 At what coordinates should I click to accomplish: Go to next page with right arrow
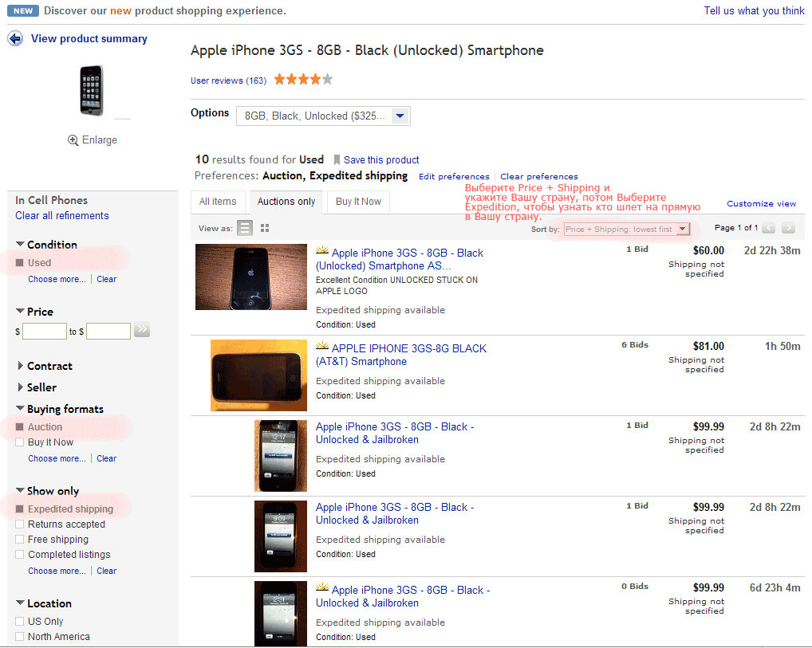click(x=788, y=227)
